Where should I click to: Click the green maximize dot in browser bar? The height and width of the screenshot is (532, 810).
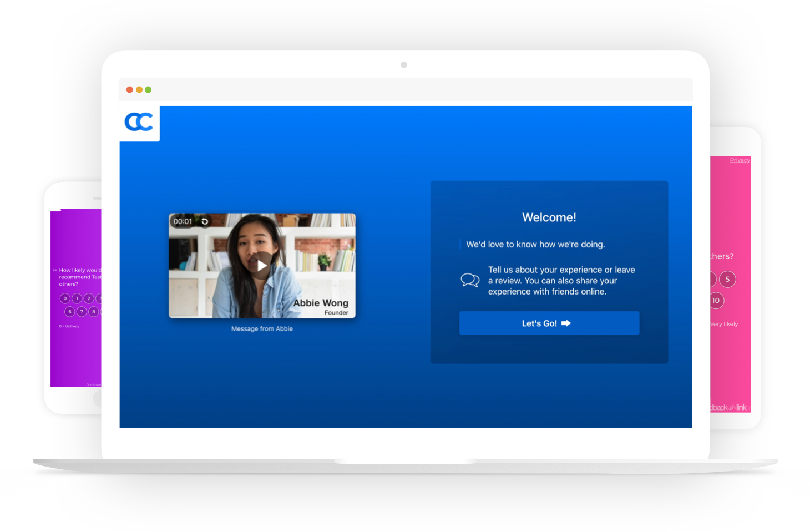tap(148, 90)
